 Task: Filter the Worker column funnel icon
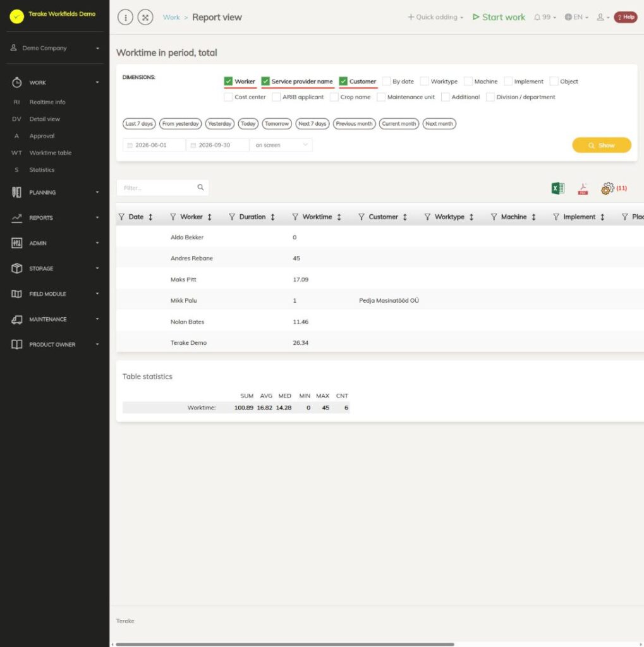(x=173, y=217)
